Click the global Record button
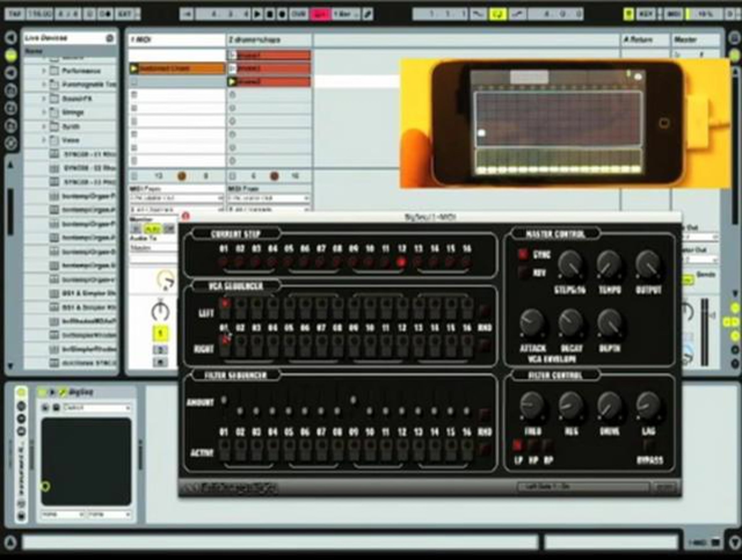Screen dimensions: 742x560 pyautogui.click(x=282, y=14)
